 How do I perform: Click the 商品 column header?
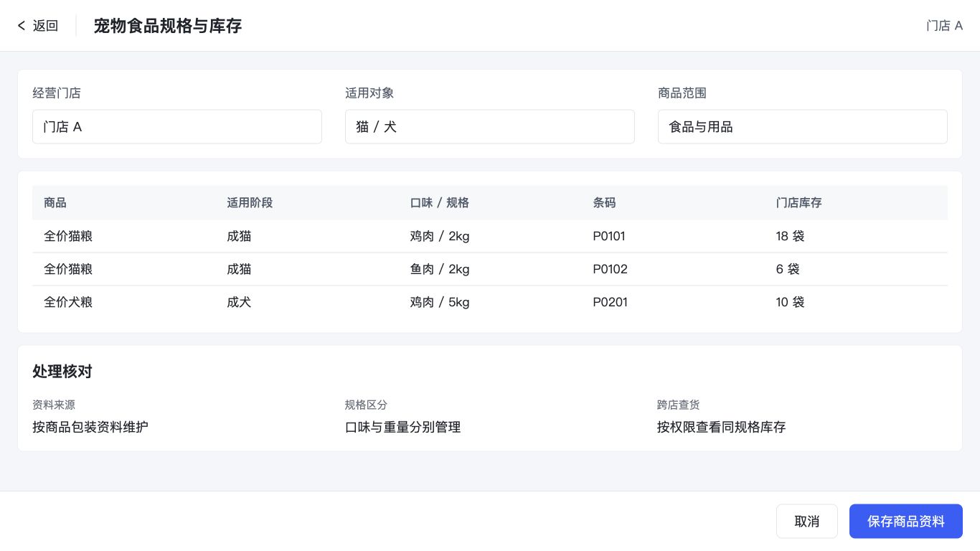pyautogui.click(x=55, y=202)
